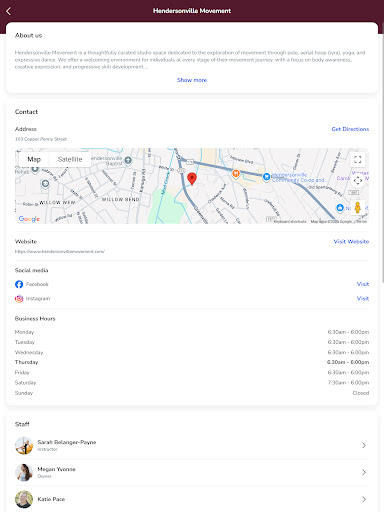384x512 pixels.
Task: Click Katie Pace's avatar photo
Action: click(24, 499)
